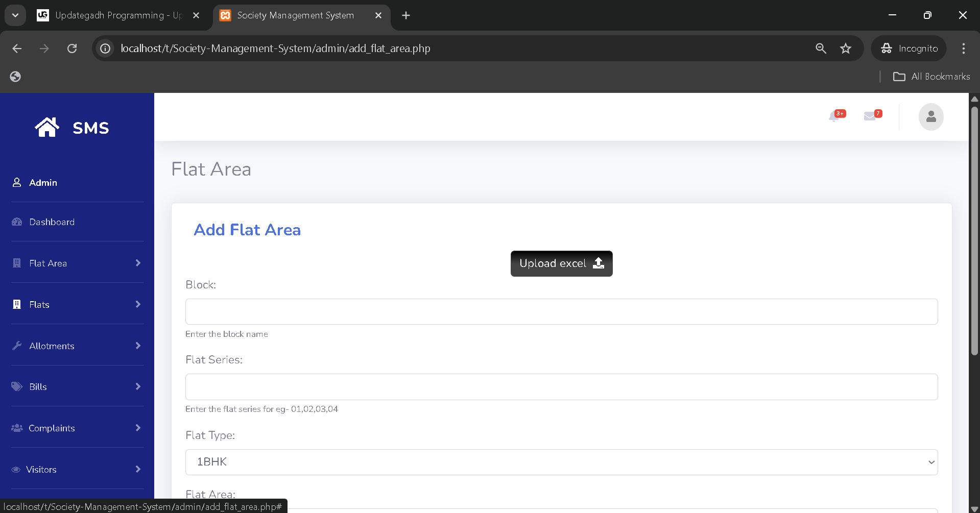The width and height of the screenshot is (980, 513).
Task: Expand the Allotments sidebar section
Action: (77, 346)
